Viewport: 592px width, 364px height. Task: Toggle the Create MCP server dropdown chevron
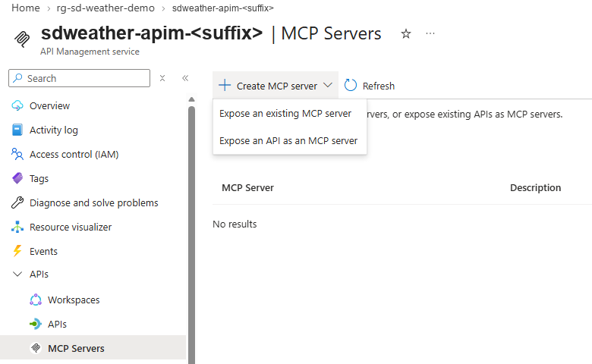point(328,85)
